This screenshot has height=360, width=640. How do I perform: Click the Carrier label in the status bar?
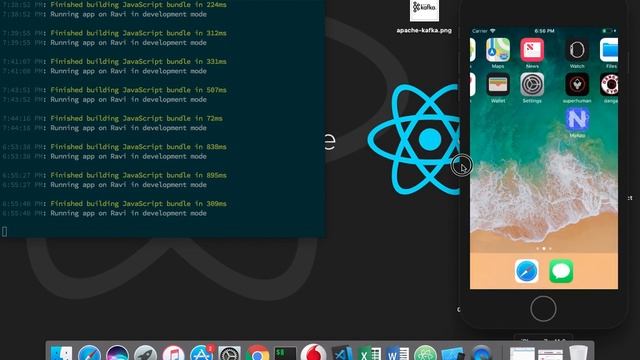[x=480, y=31]
